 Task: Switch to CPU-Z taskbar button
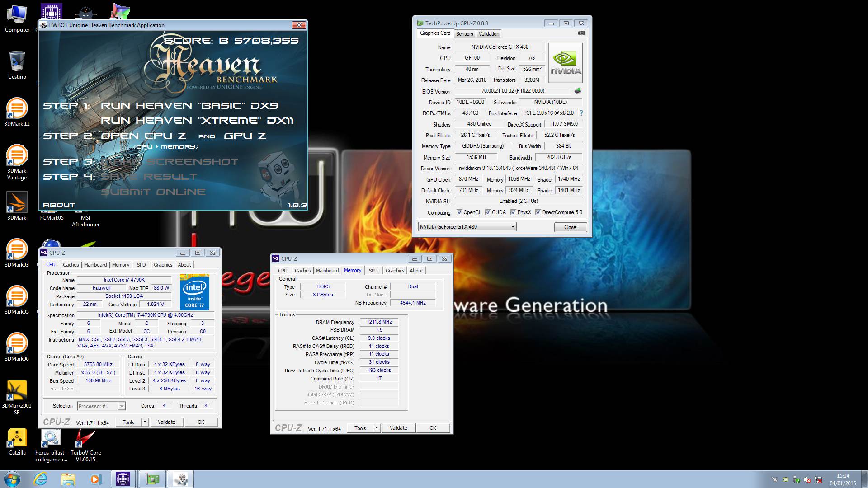point(123,479)
